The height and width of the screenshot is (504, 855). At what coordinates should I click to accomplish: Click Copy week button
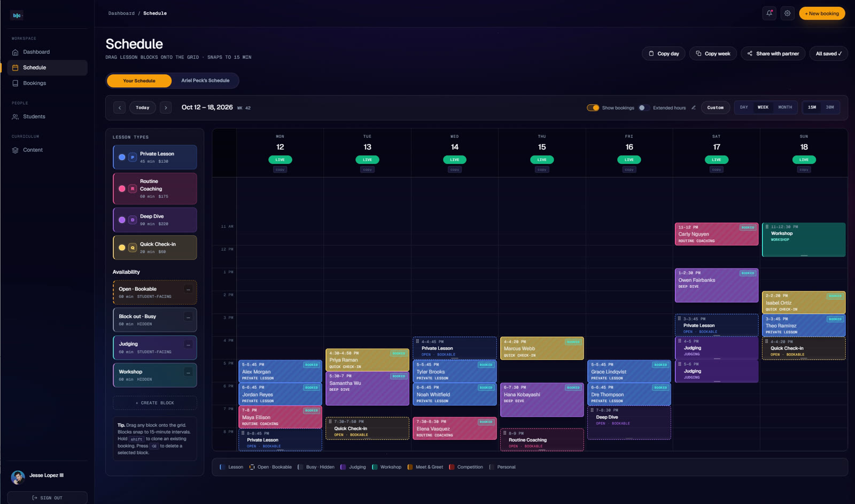(713, 53)
